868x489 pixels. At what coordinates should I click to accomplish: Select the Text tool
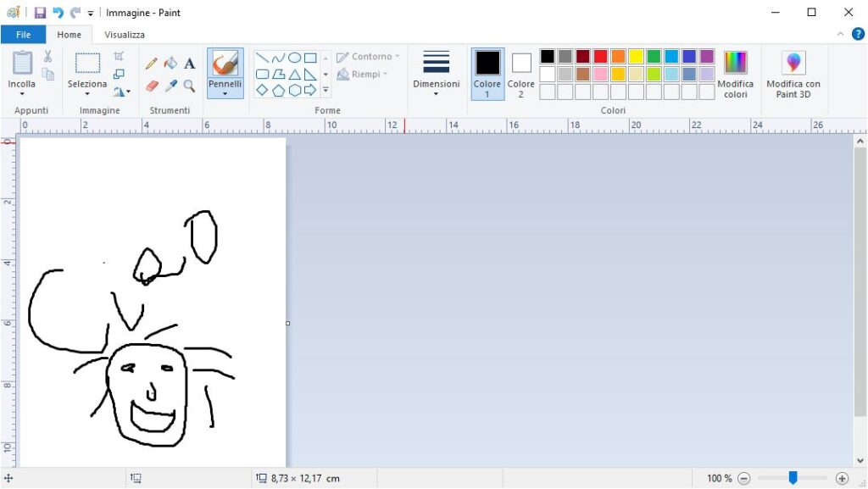(x=189, y=63)
